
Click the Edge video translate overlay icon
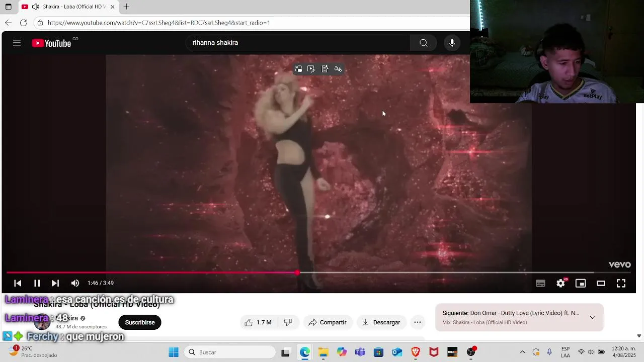[x=338, y=69]
